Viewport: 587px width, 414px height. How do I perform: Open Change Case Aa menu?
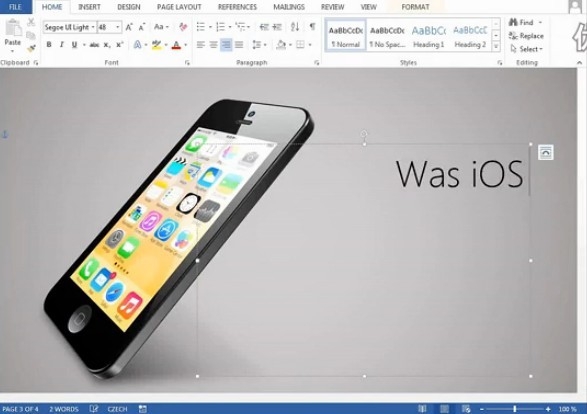pyautogui.click(x=161, y=27)
